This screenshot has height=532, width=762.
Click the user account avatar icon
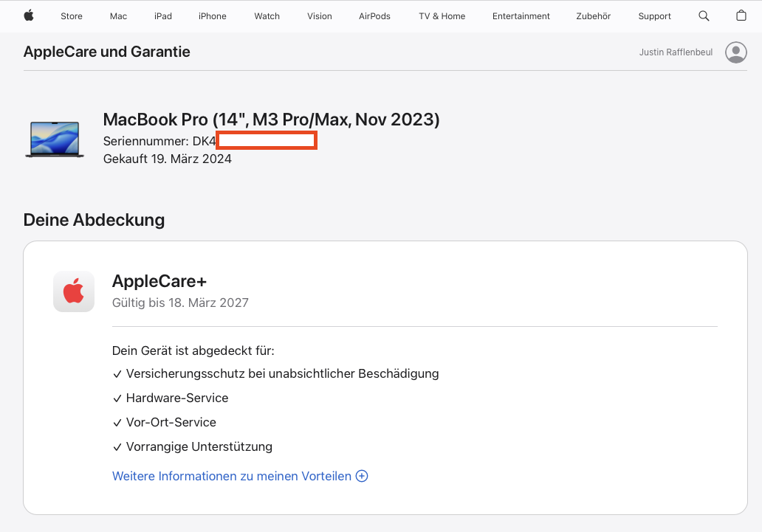(x=736, y=52)
